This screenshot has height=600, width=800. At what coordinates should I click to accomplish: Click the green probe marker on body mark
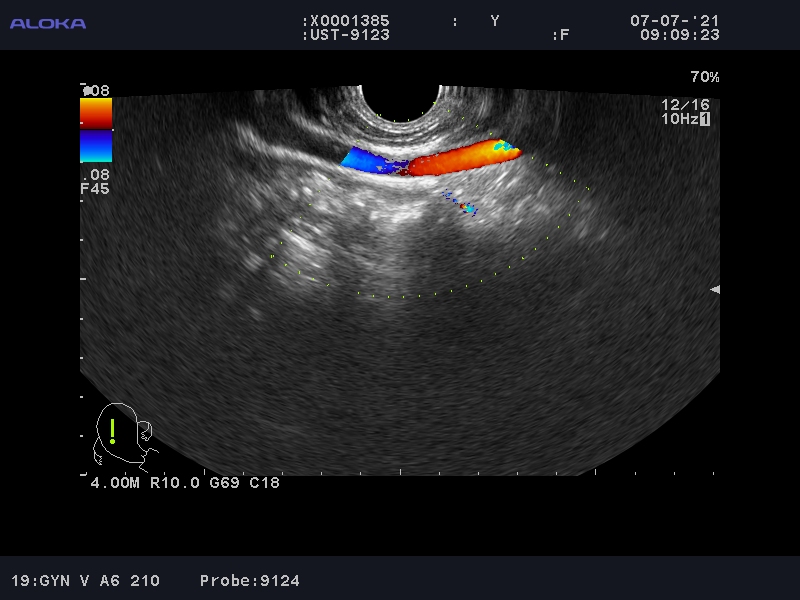click(x=113, y=431)
